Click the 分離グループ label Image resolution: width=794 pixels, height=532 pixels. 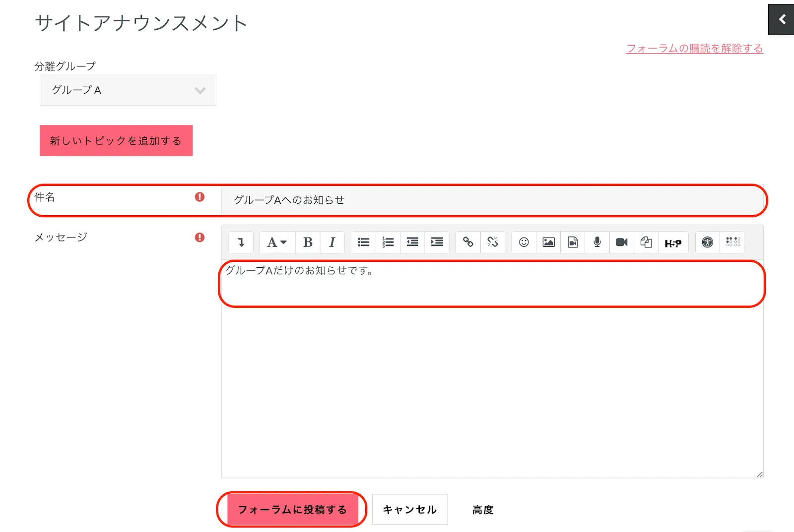[x=65, y=66]
